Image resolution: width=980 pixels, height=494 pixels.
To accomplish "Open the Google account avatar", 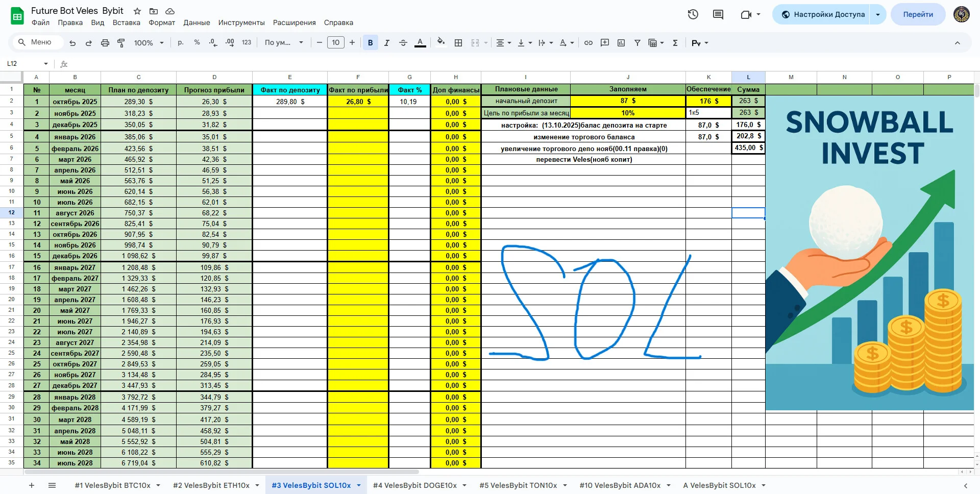I will click(962, 14).
